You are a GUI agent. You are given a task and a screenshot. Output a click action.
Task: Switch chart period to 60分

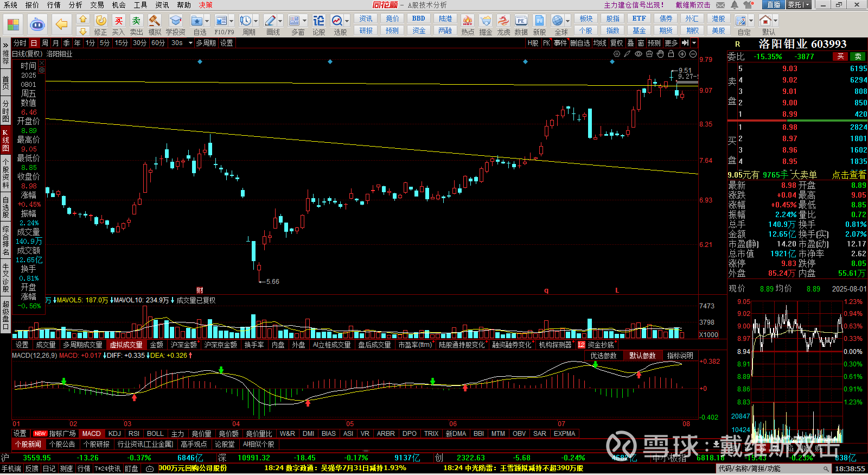tap(158, 43)
